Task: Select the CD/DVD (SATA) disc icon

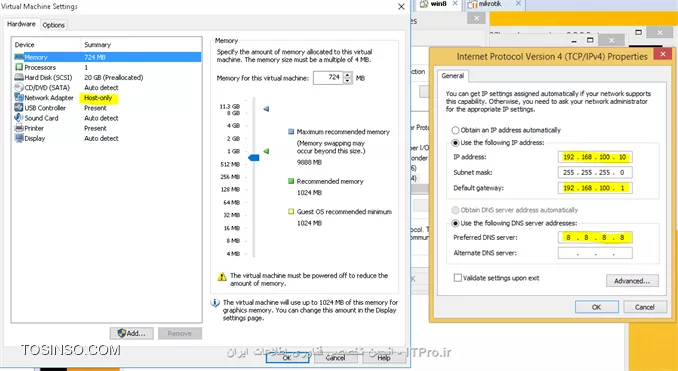Action: [x=19, y=87]
